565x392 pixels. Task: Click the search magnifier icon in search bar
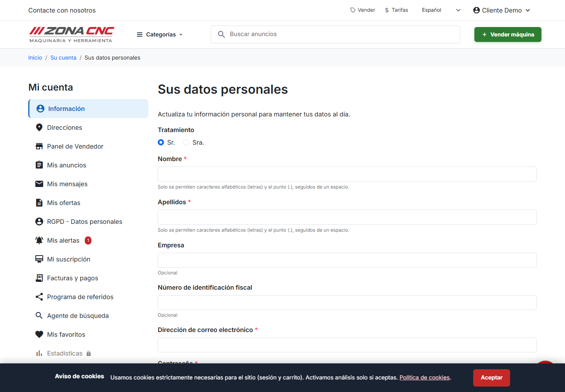point(221,34)
